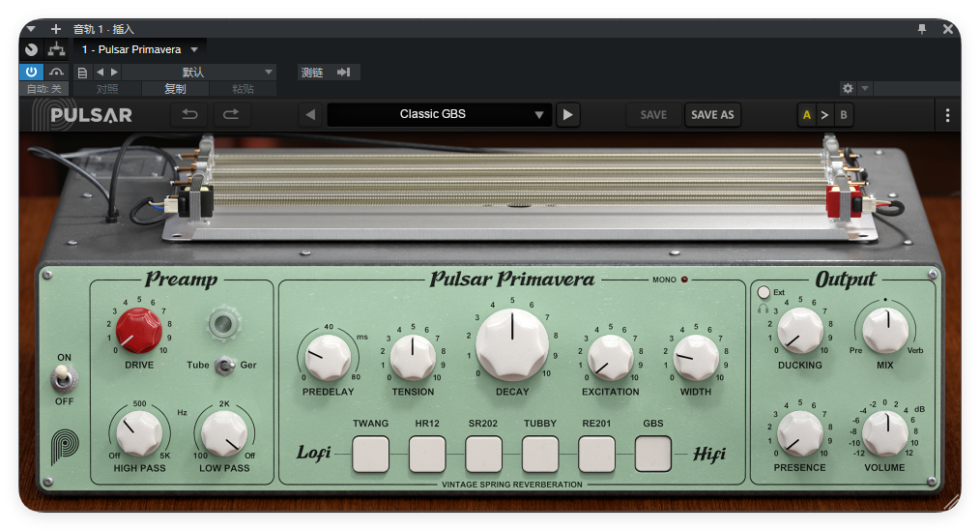Flip the Tube/Ger switch
Image resolution: width=980 pixels, height=531 pixels.
224,366
